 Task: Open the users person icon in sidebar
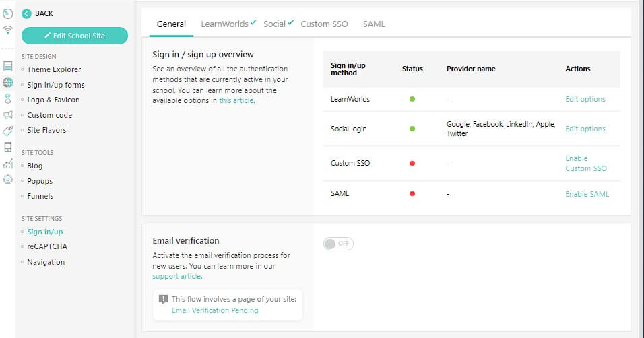point(8,98)
